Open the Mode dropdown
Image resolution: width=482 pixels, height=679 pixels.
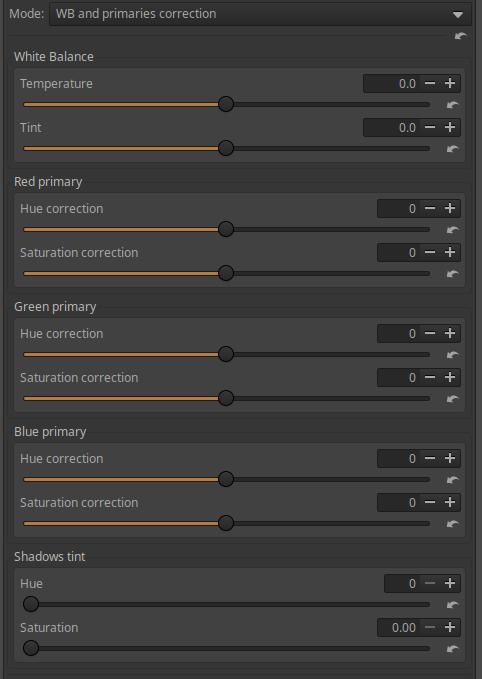click(260, 14)
